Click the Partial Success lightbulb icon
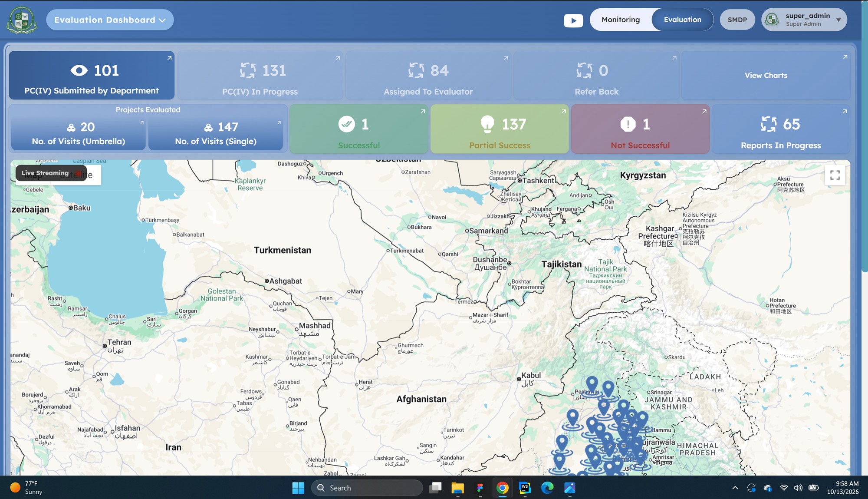868x499 pixels. coord(487,124)
